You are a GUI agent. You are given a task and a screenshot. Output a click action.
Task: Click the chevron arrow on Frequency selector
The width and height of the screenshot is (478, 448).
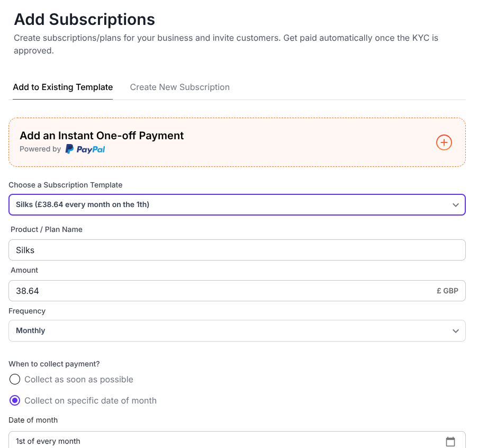click(x=455, y=331)
